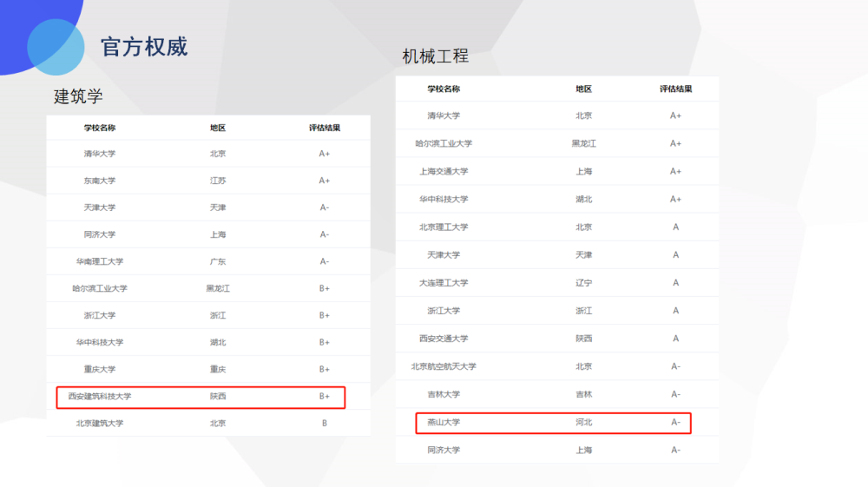
Task: Select 华中科技大学 in the 机械工程 table
Action: coord(444,200)
